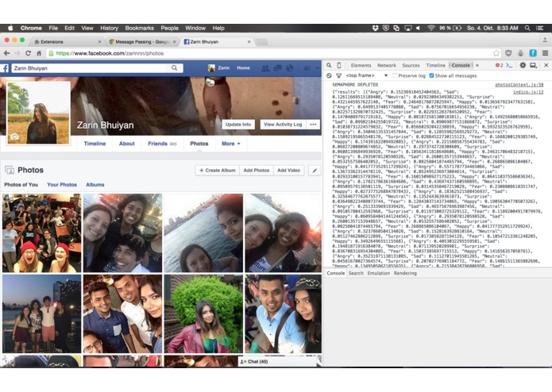Open the Notification Center icon
The width and height of the screenshot is (552, 392).
(x=539, y=28)
